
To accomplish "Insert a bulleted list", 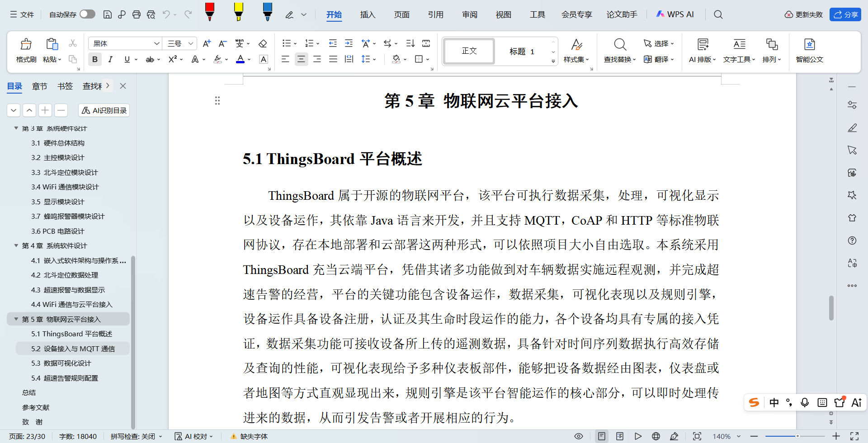I will tap(286, 43).
